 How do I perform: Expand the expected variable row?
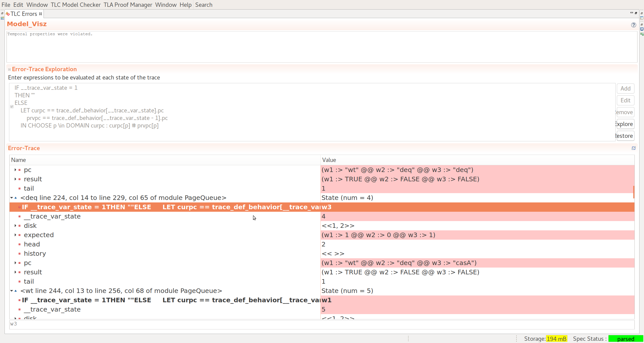click(15, 235)
